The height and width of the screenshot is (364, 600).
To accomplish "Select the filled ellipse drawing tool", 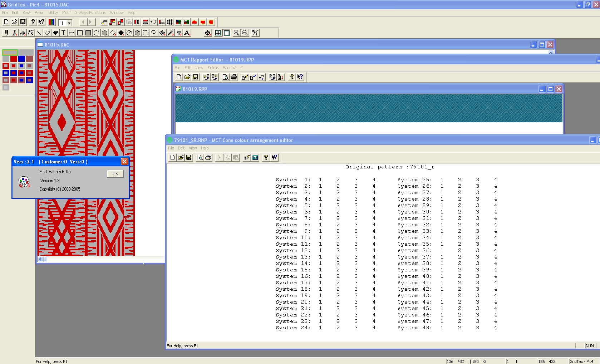I will [104, 33].
